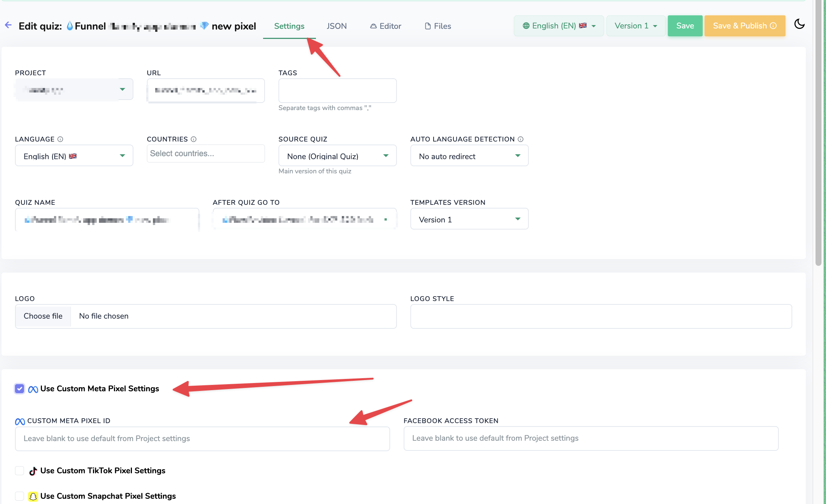The width and height of the screenshot is (826, 504).
Task: Click the Tags input field
Action: (337, 90)
